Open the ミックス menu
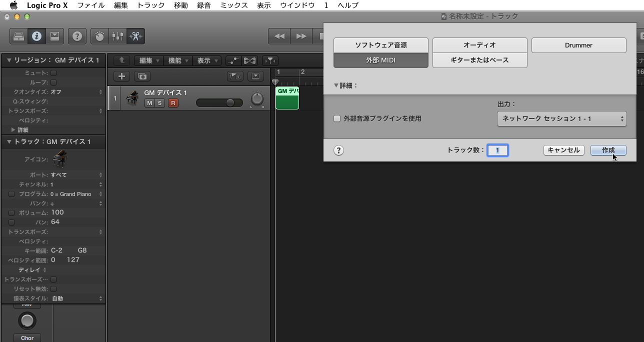Viewport: 644px width, 342px height. [234, 5]
